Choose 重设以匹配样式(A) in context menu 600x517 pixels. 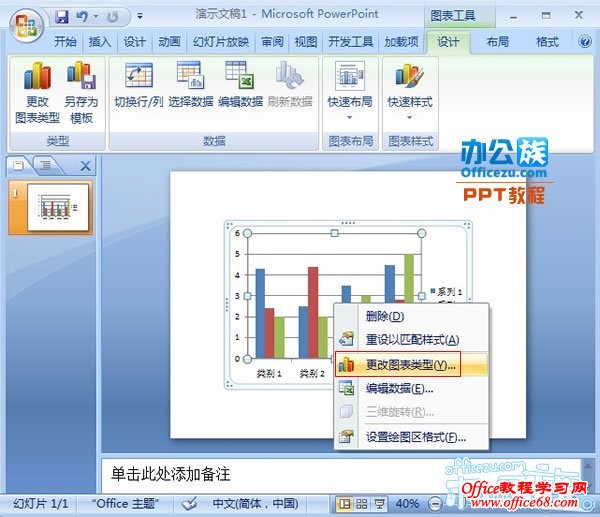point(411,339)
